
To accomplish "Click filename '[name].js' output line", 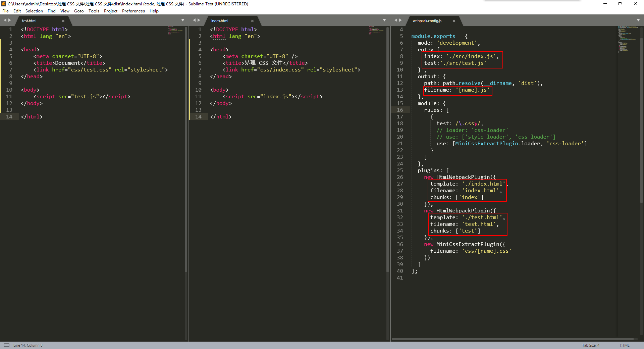I will click(x=457, y=90).
